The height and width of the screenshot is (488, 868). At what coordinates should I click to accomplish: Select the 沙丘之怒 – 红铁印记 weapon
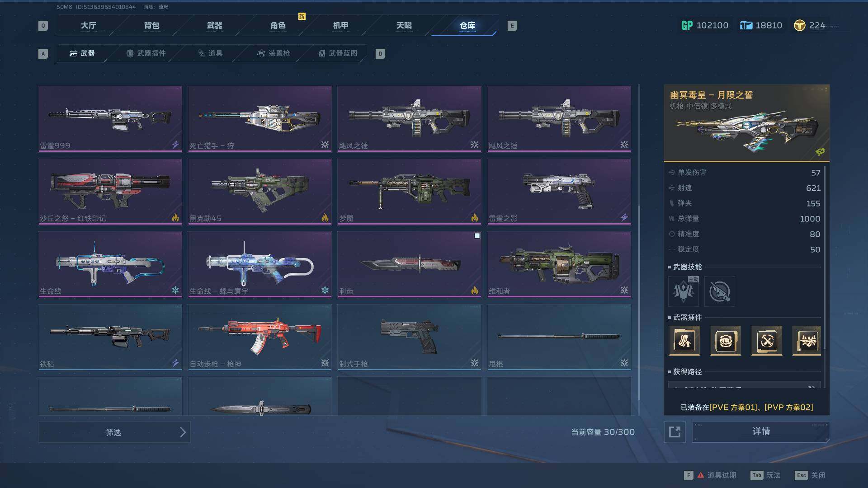tap(110, 191)
